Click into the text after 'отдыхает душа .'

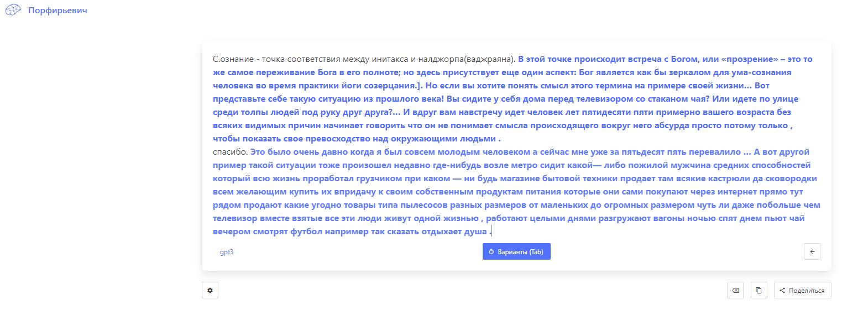click(493, 232)
